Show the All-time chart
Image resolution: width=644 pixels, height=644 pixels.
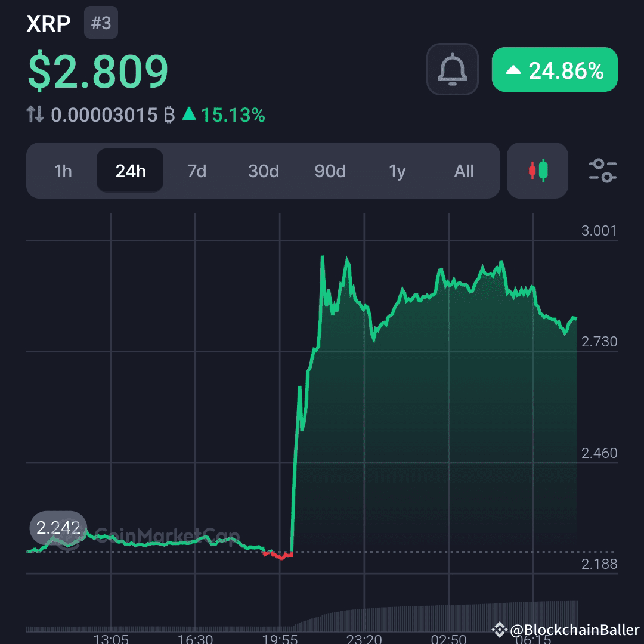(x=463, y=171)
